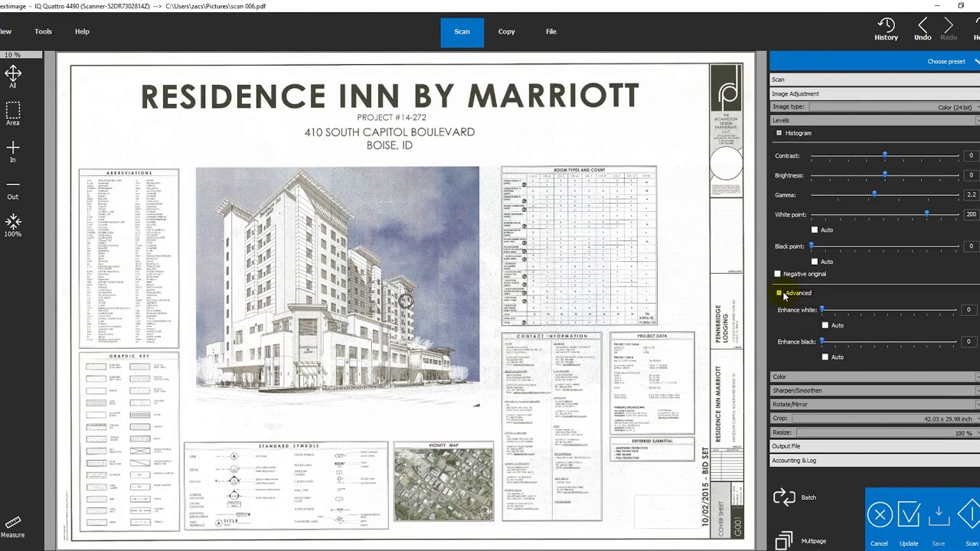Click the Brightness value field
Image resolution: width=980 pixels, height=551 pixels.
click(x=971, y=175)
